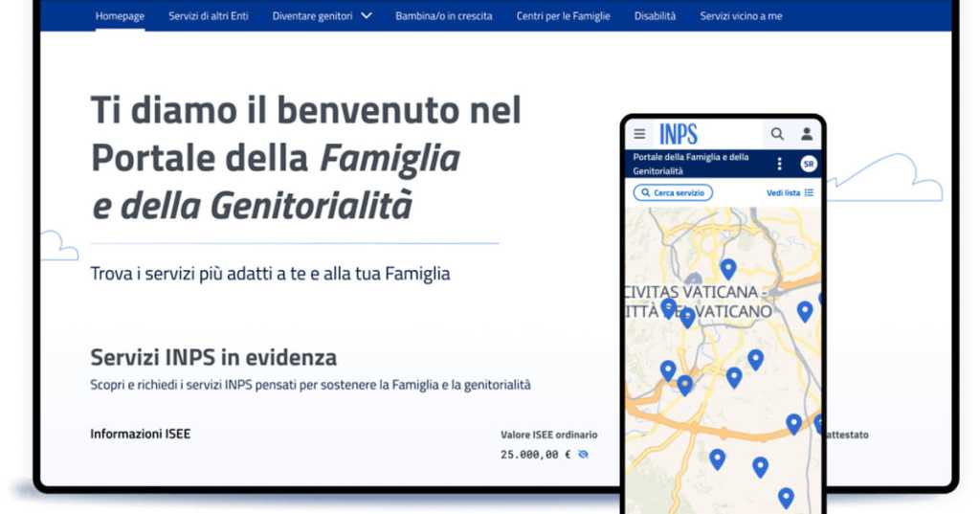This screenshot has height=514, width=980.
Task: Toggle ISEE value visibility eye icon
Action: [x=583, y=455]
